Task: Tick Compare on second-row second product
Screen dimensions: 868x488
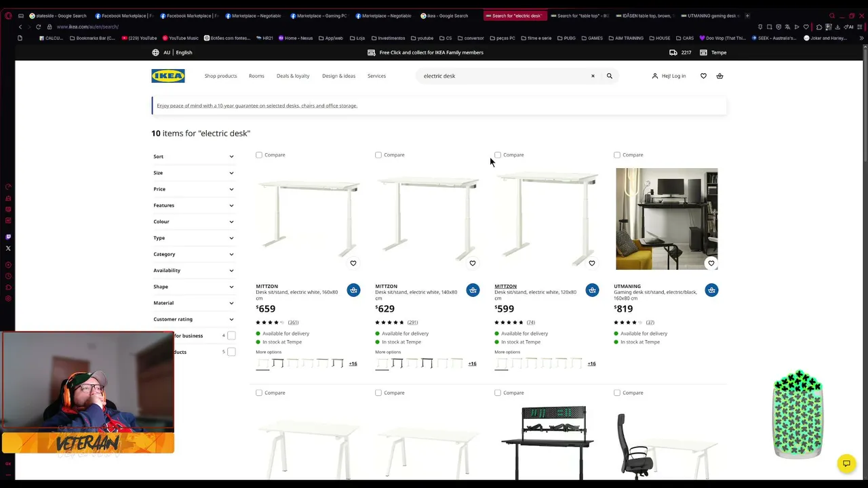Action: pos(378,393)
